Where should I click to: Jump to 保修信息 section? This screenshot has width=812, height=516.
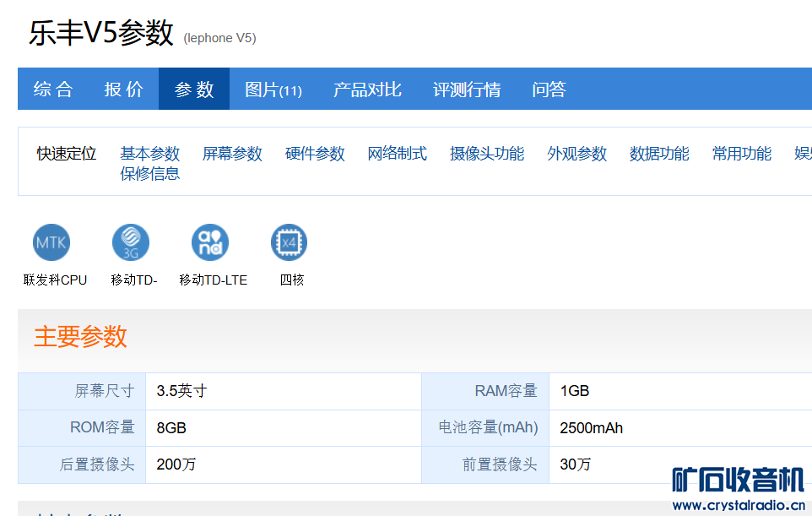150,174
